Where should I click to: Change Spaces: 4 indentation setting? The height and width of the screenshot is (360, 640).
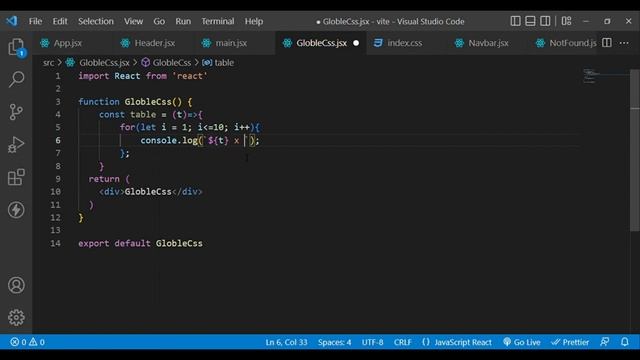334,342
